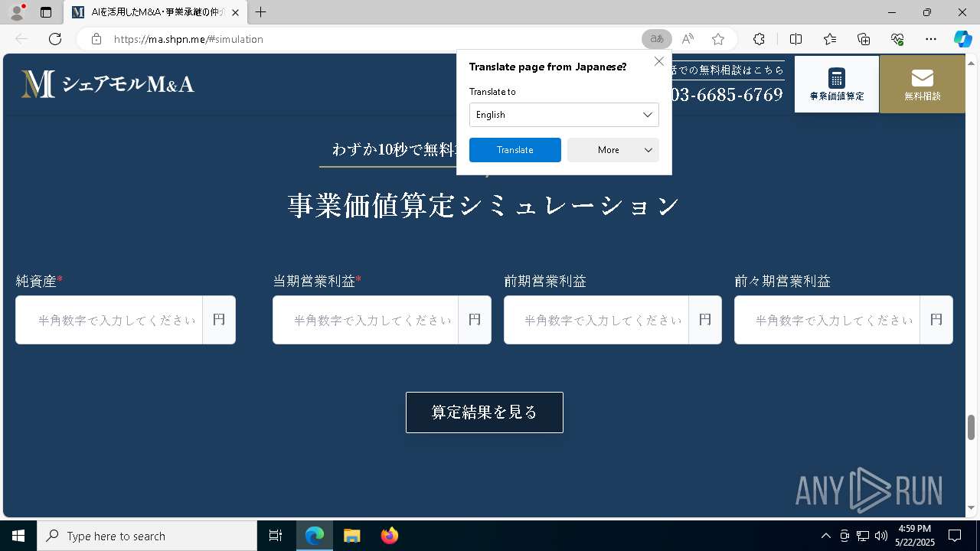980x551 pixels.
Task: Click the 純資産 input field
Action: pos(109,320)
